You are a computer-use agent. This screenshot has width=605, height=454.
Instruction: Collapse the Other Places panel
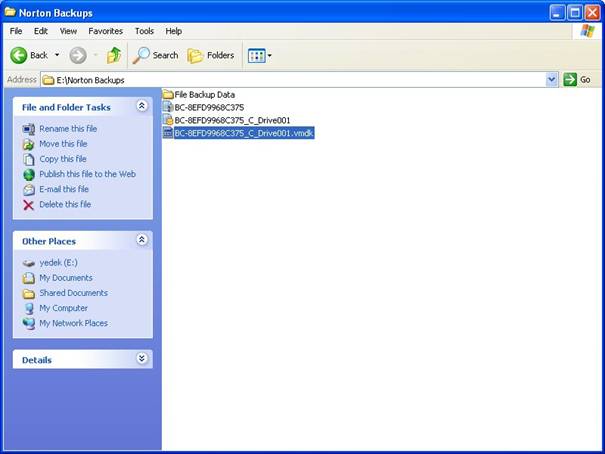pyautogui.click(x=142, y=240)
